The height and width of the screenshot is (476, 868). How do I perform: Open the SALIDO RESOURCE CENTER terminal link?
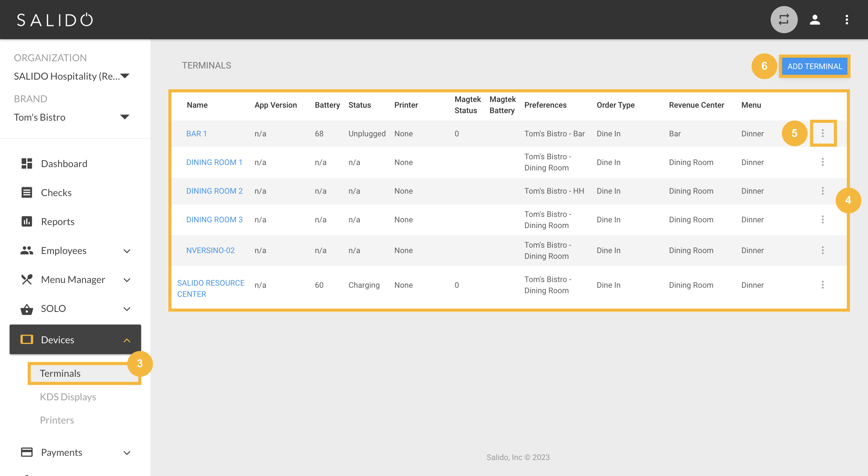(211, 288)
